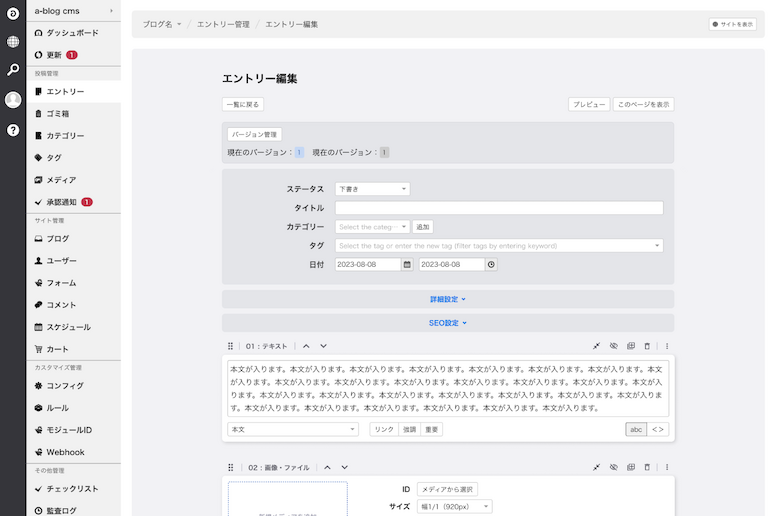Click the タイトル input field

498,208
